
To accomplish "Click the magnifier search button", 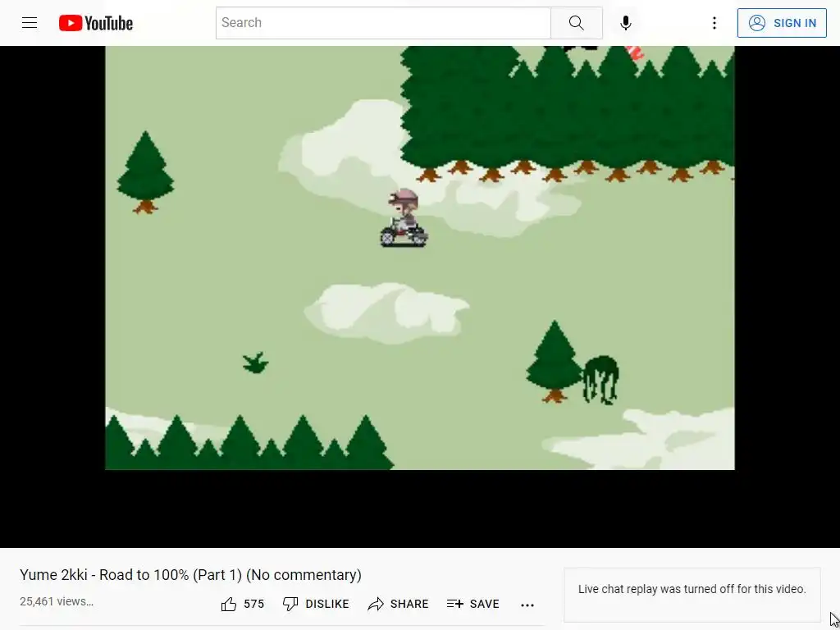I will coord(577,23).
